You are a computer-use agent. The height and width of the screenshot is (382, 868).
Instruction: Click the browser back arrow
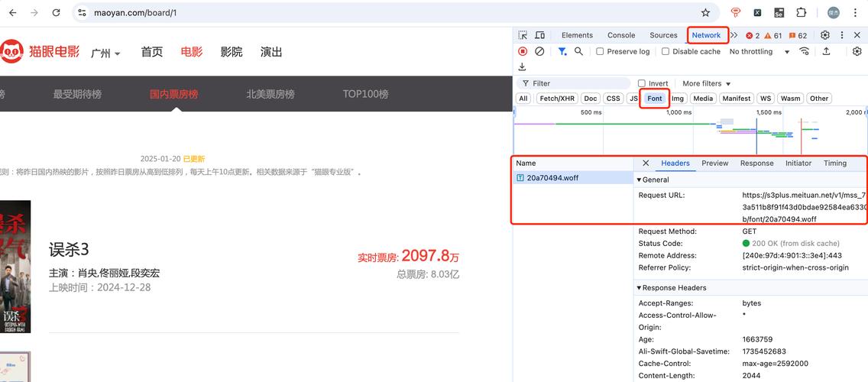pos(13,12)
